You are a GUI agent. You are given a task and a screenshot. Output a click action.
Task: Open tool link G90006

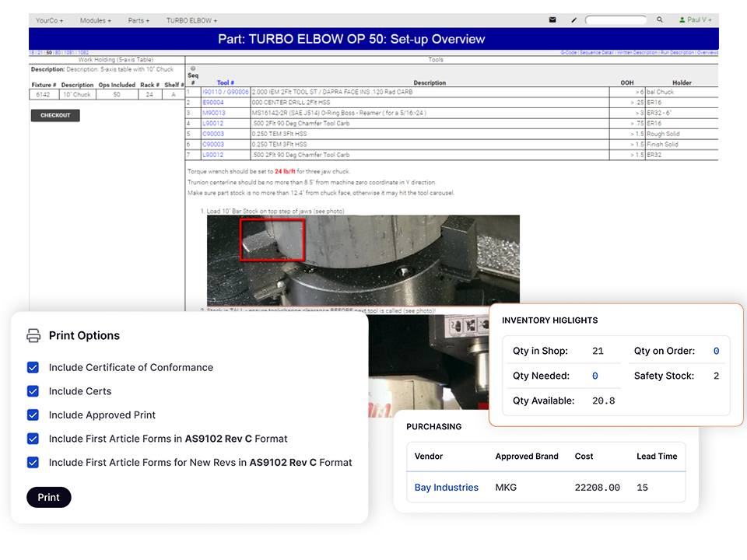pyautogui.click(x=238, y=92)
